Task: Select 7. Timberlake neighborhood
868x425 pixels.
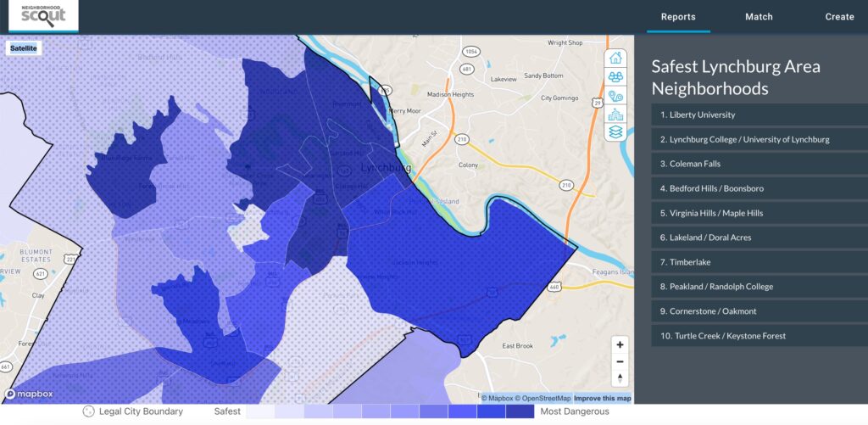Action: point(759,262)
